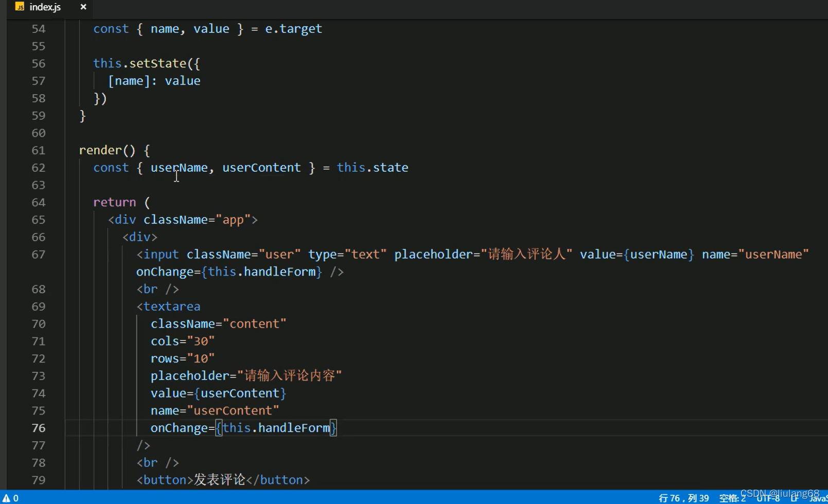Click the <br /> tag on line 78
The height and width of the screenshot is (504, 828).
click(157, 462)
